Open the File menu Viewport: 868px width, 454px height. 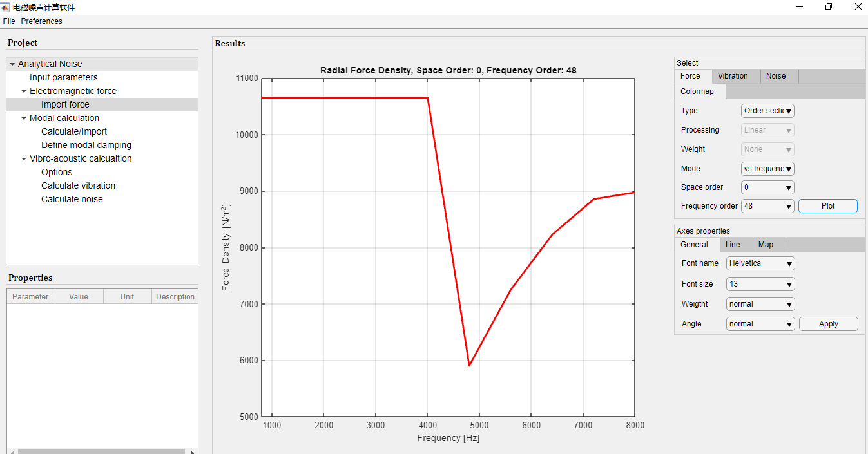pos(9,21)
